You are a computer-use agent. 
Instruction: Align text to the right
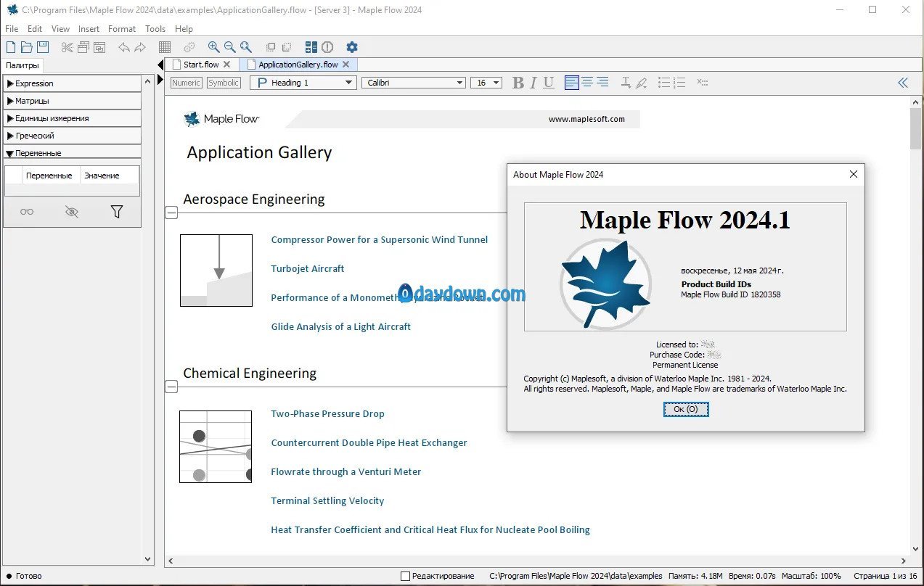coord(602,83)
